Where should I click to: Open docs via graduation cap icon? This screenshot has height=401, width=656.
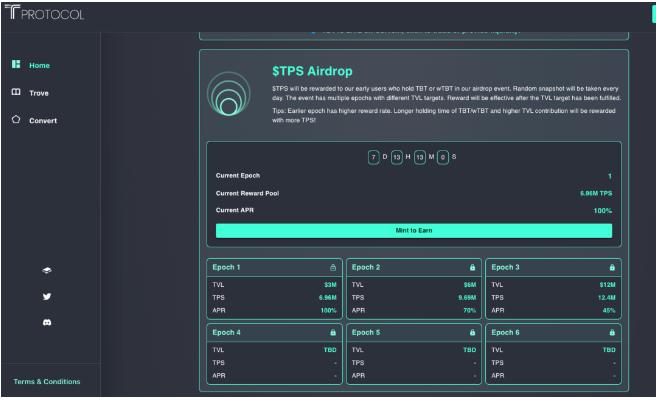(x=46, y=270)
